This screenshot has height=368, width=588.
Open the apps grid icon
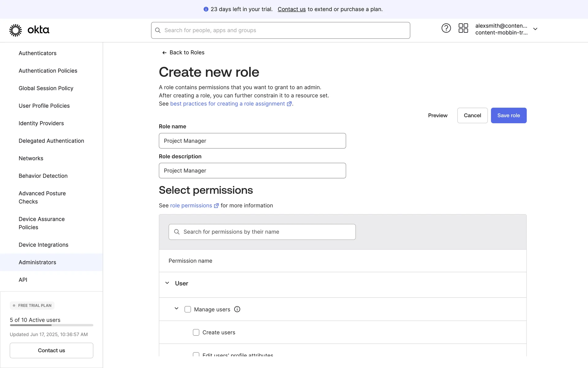pos(463,28)
